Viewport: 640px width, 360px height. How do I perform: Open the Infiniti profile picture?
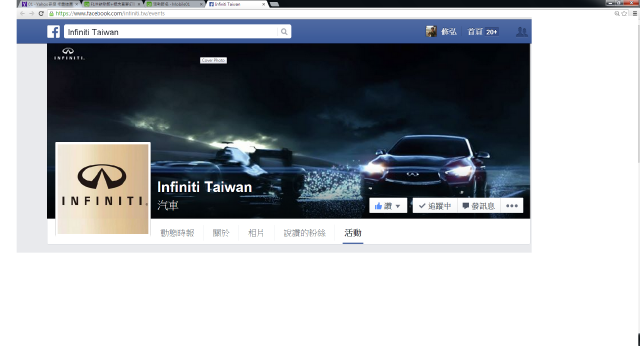click(103, 189)
